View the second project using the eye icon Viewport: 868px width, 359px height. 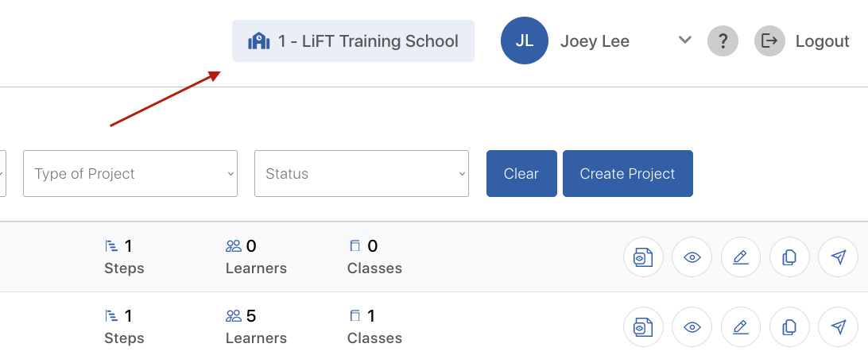(692, 327)
